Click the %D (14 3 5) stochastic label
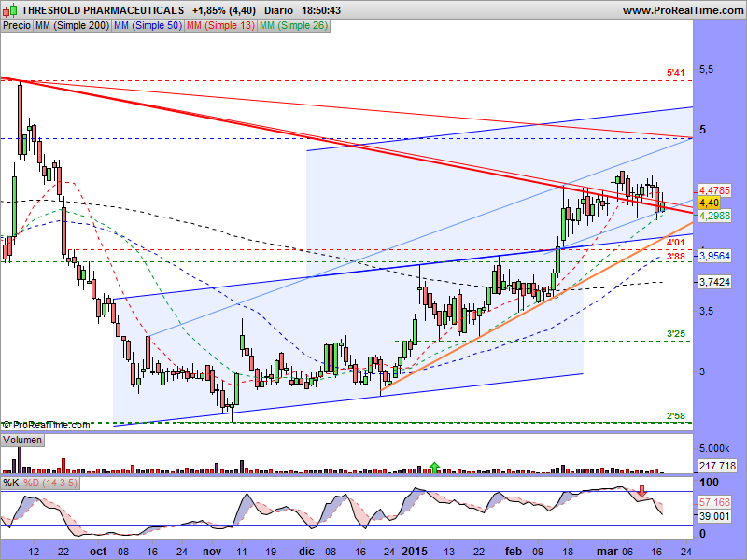Screen dimensions: 747x560 (x=50, y=483)
